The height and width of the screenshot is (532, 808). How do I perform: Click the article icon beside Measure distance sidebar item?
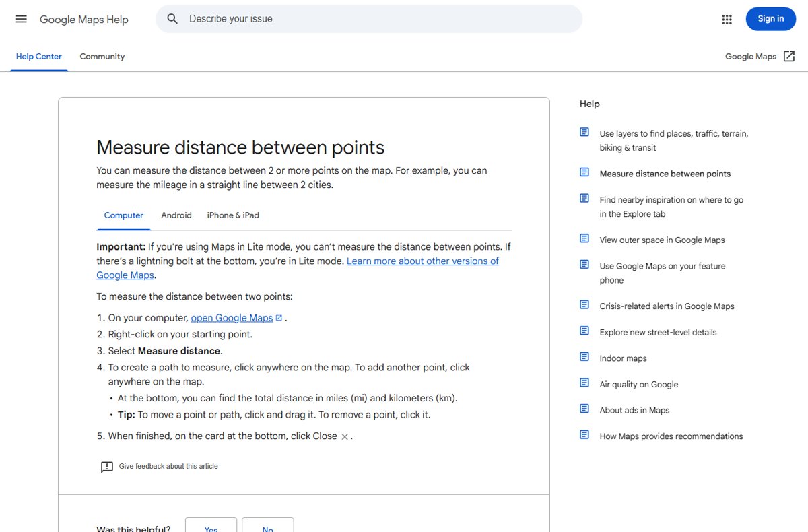584,172
